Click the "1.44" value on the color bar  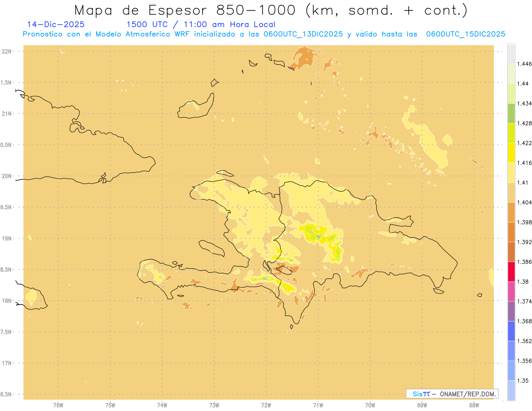(x=523, y=83)
